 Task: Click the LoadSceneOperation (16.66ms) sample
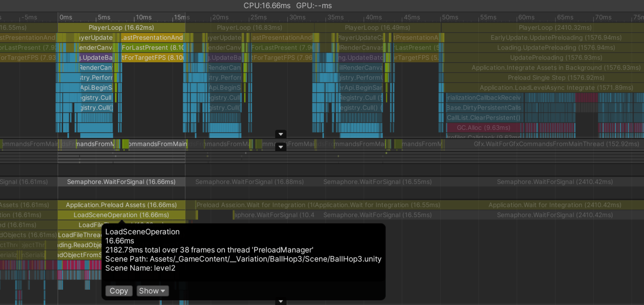(121, 215)
